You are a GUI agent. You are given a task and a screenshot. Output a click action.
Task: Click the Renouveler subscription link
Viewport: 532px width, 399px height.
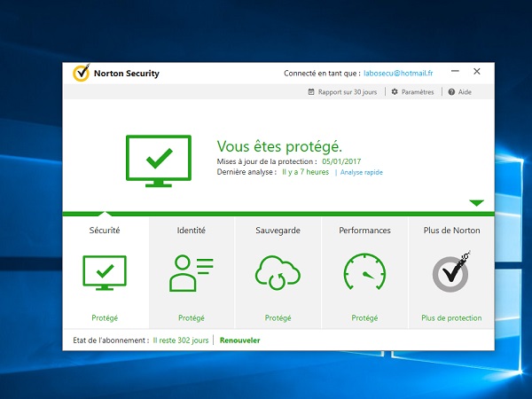coord(240,340)
